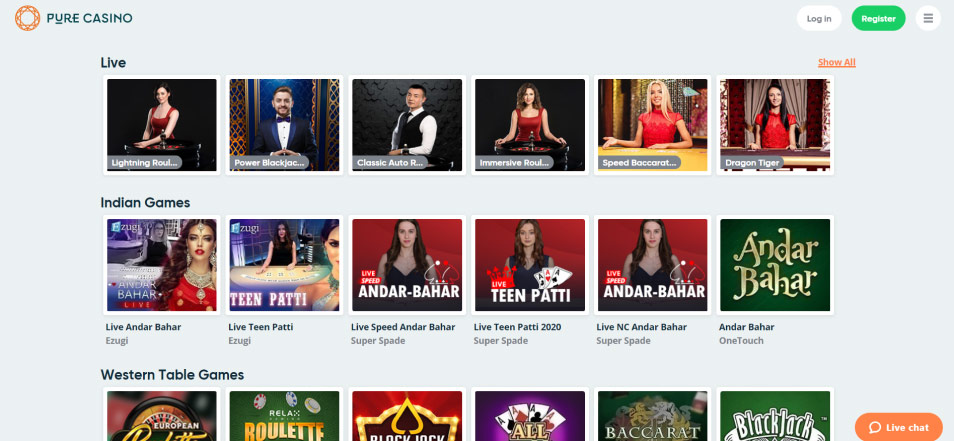Open the green BlackJack game thumbnail
Image resolution: width=954 pixels, height=441 pixels.
point(775,416)
